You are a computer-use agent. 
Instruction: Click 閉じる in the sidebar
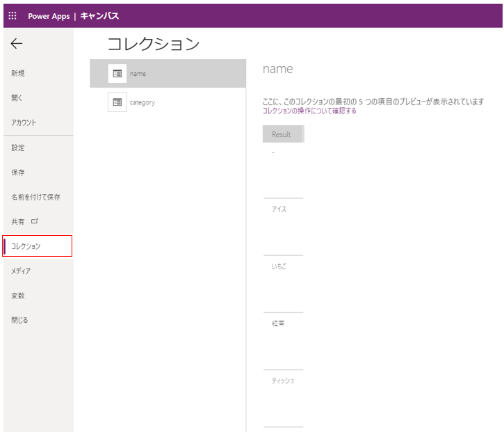(19, 320)
